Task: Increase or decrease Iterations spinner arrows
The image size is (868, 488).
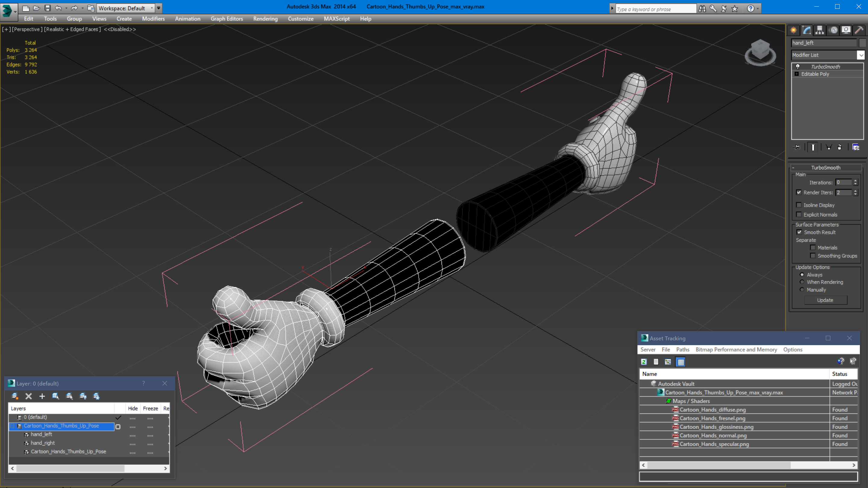Action: [855, 182]
